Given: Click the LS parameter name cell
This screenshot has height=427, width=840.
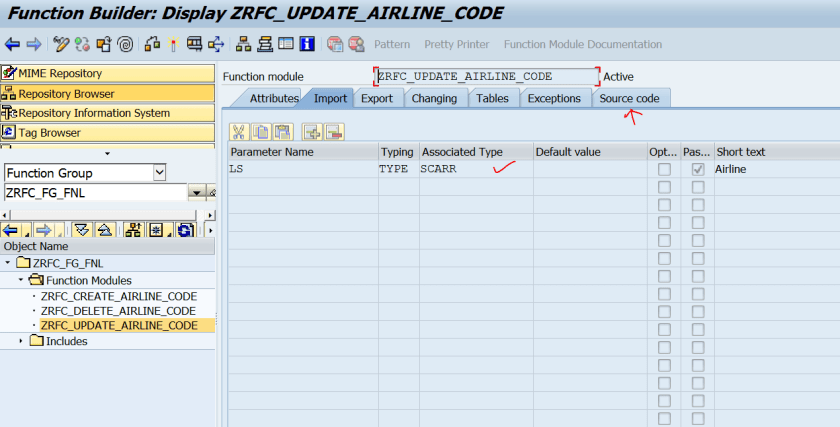Looking at the screenshot, I should (303, 169).
